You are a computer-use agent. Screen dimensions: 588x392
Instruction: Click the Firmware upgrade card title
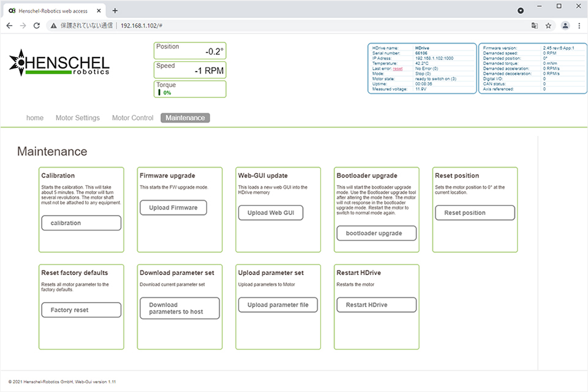(167, 176)
